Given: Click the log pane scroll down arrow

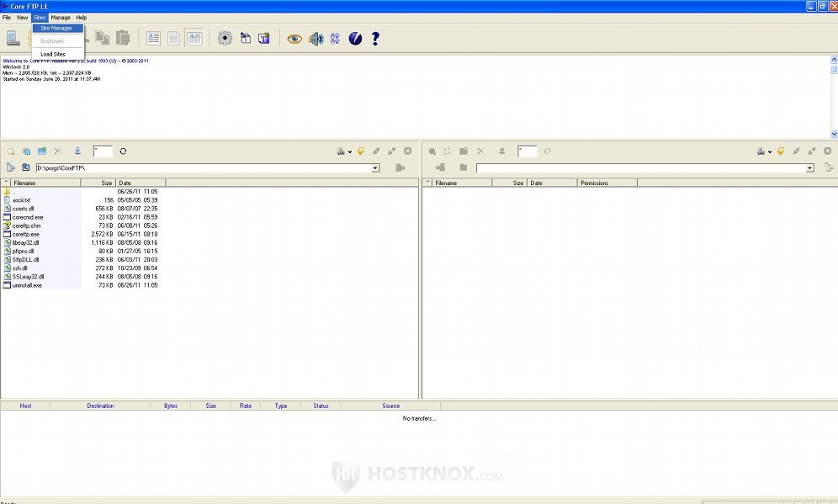Looking at the screenshot, I should tap(834, 134).
